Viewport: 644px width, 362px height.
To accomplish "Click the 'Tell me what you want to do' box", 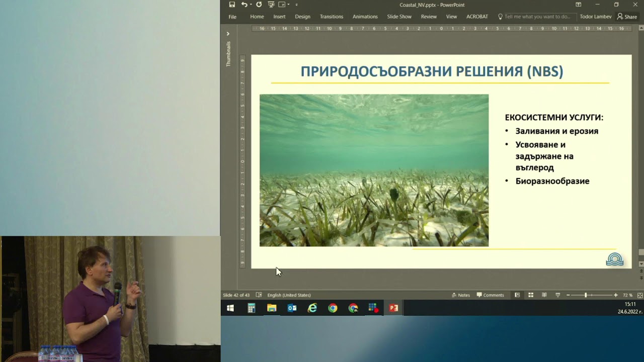I will [x=536, y=17].
